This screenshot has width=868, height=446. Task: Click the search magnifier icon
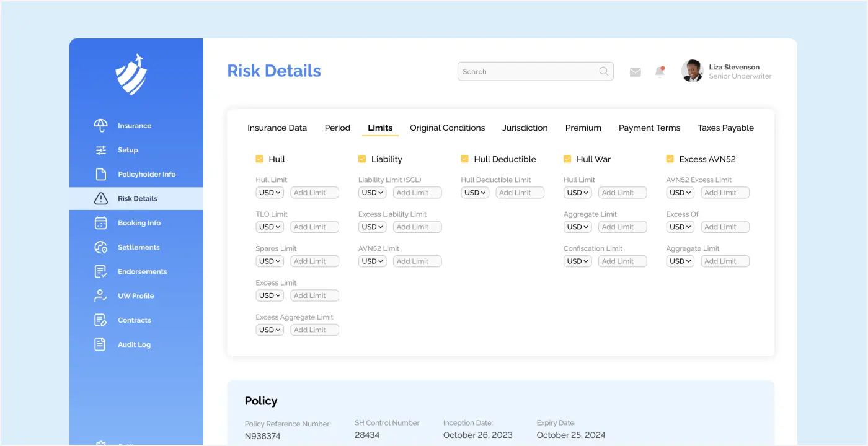click(603, 71)
